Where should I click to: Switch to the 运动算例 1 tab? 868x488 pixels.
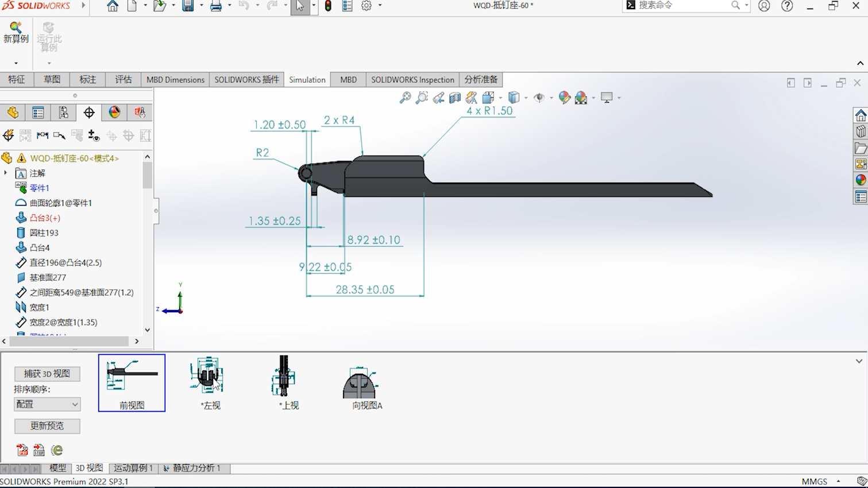click(x=133, y=468)
